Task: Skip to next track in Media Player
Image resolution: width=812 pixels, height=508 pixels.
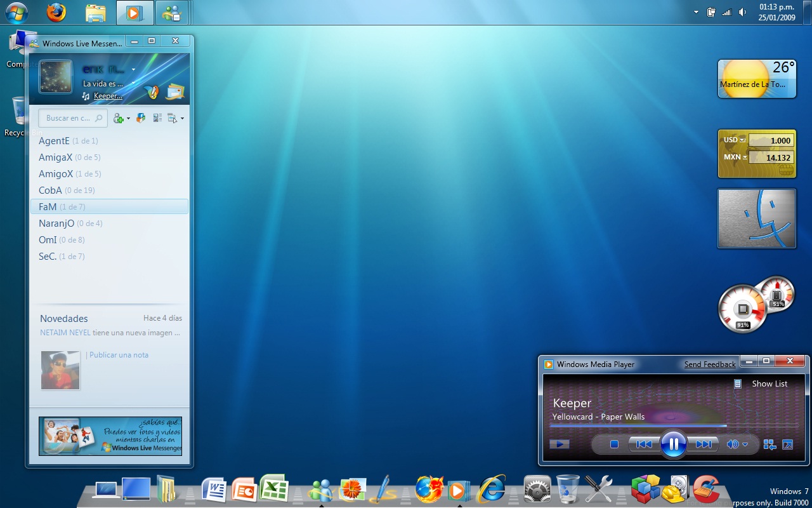Action: (x=703, y=444)
